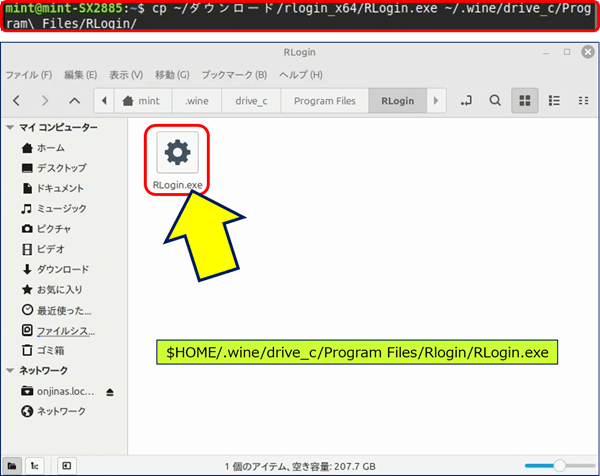
Task: Go forward with the right arrow
Action: [45, 101]
